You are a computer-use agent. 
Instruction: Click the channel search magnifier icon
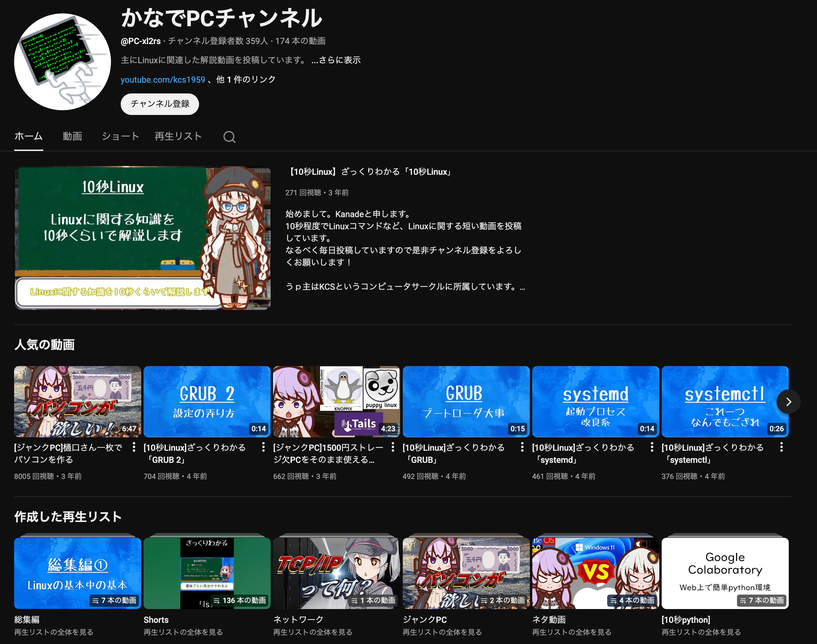pos(229,137)
